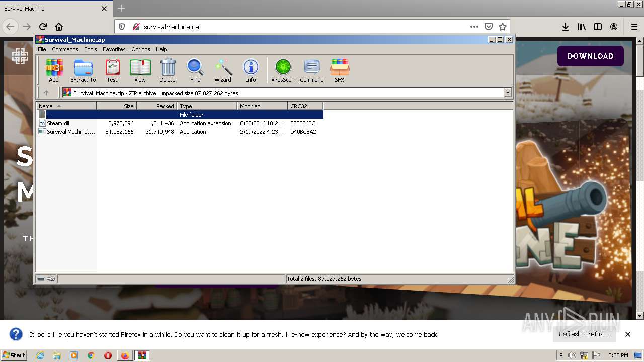Open Internet Explorer from taskbar
The image size is (644, 362).
[40, 355]
